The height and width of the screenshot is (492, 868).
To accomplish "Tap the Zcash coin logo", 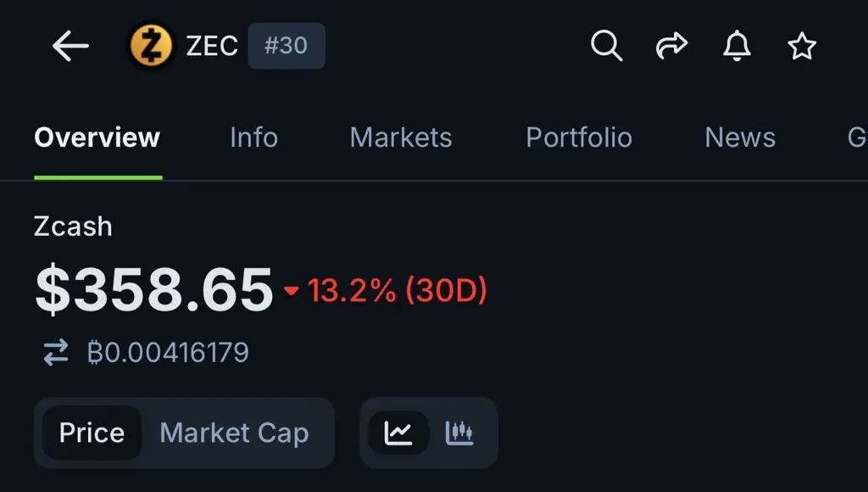I will tap(150, 46).
